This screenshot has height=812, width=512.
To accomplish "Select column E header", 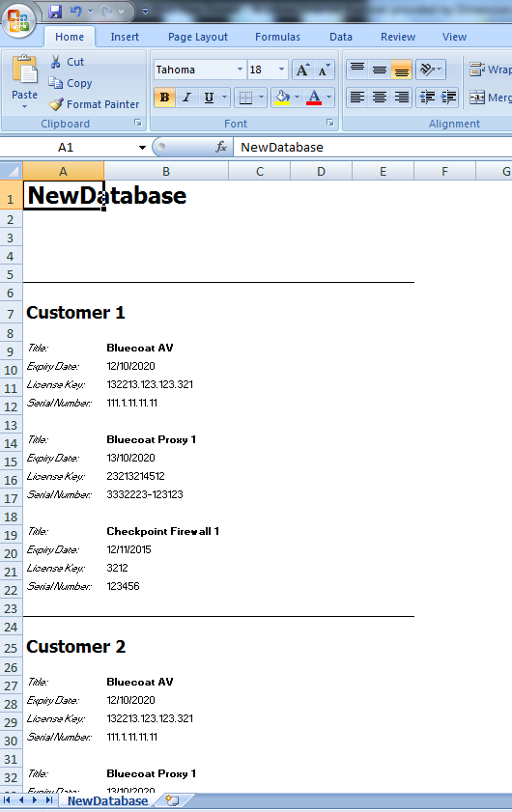I will tap(383, 172).
